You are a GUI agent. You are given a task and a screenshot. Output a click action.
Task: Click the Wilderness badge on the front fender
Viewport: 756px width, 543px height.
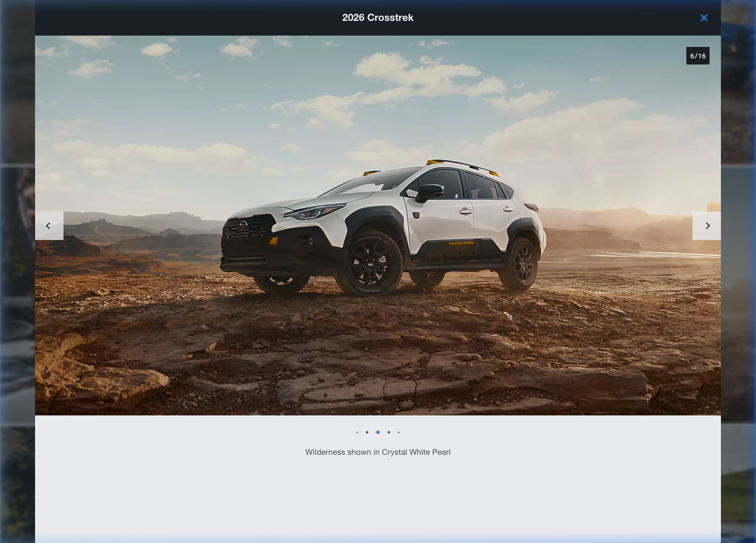(x=416, y=215)
